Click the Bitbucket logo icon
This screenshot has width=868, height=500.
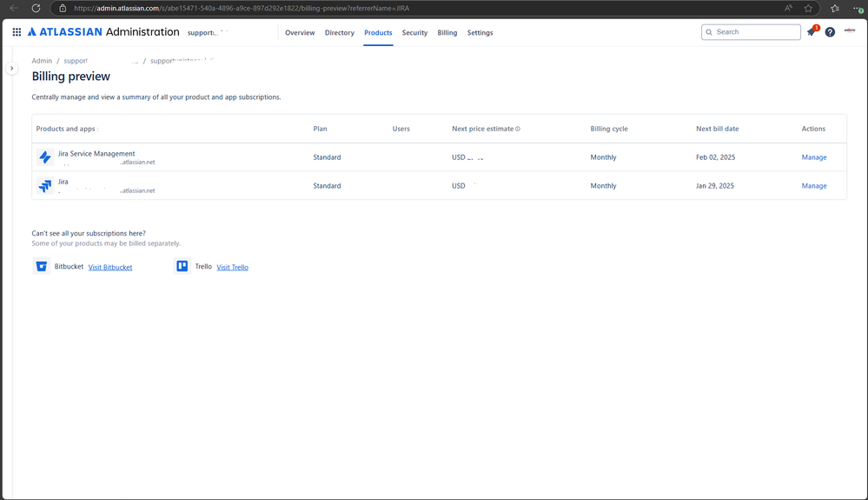point(42,266)
